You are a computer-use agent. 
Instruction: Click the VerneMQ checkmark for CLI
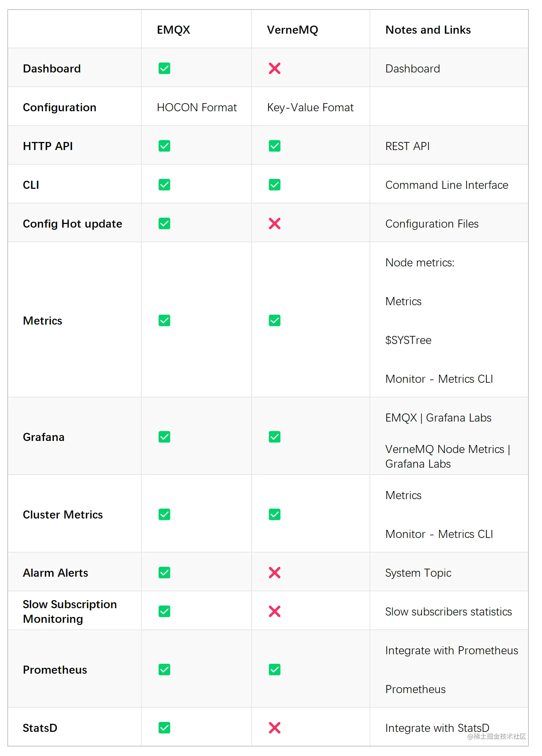(x=274, y=185)
